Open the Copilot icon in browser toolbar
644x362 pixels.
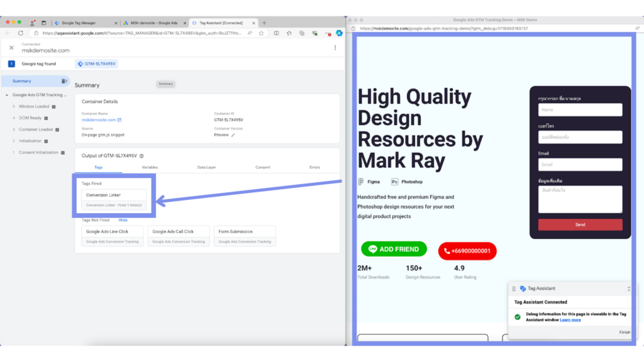[x=339, y=33]
